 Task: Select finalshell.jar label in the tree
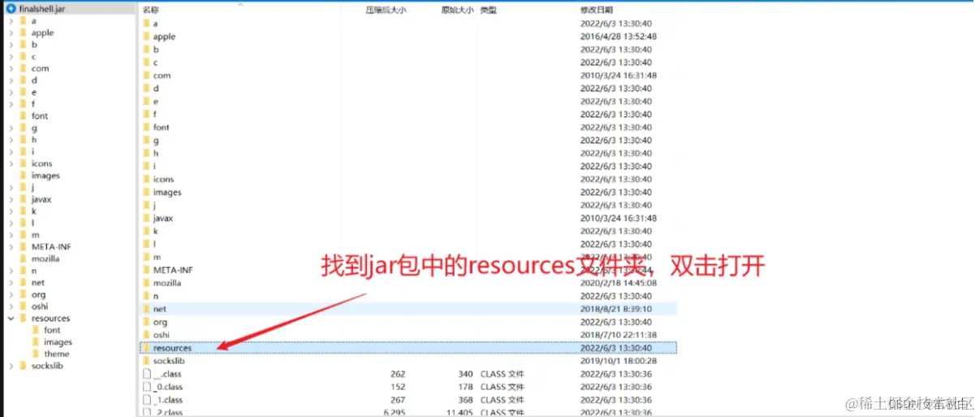pos(41,8)
